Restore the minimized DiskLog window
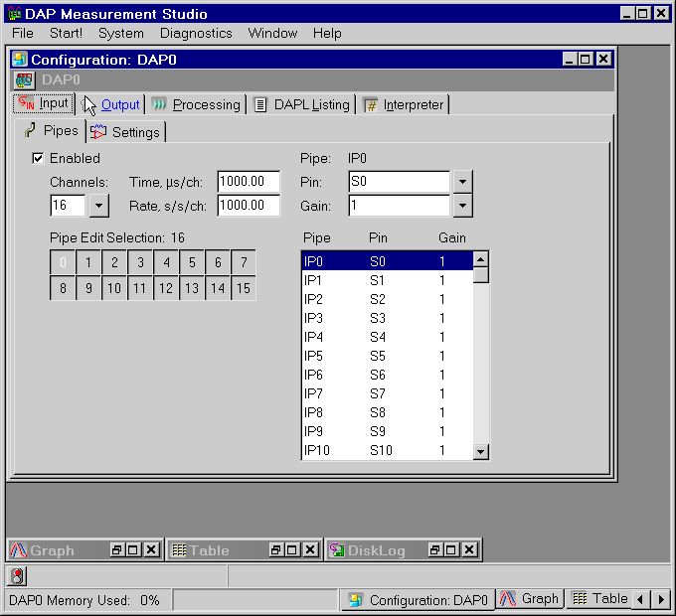Image resolution: width=676 pixels, height=616 pixels. point(435,549)
